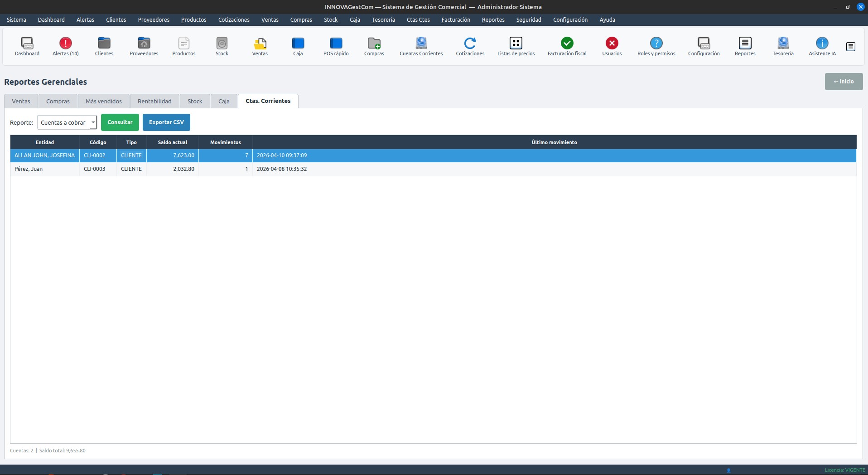Switch to the Rentabilidad tab

[x=154, y=101]
